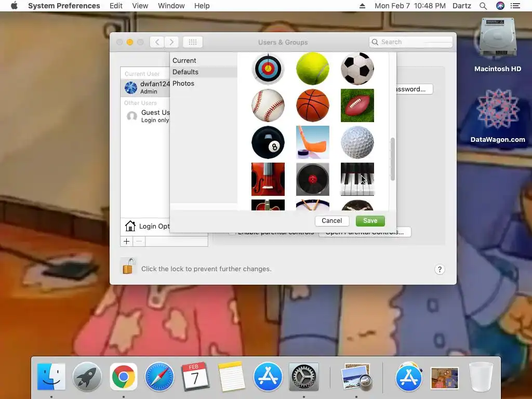
Task: Open the App Store next to Notes
Action: point(268,377)
